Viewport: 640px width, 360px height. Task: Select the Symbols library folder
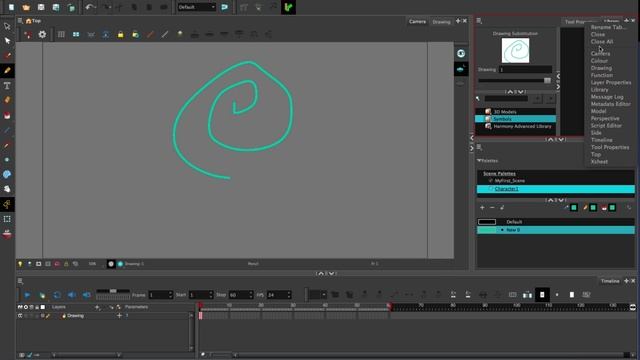pyautogui.click(x=515, y=119)
